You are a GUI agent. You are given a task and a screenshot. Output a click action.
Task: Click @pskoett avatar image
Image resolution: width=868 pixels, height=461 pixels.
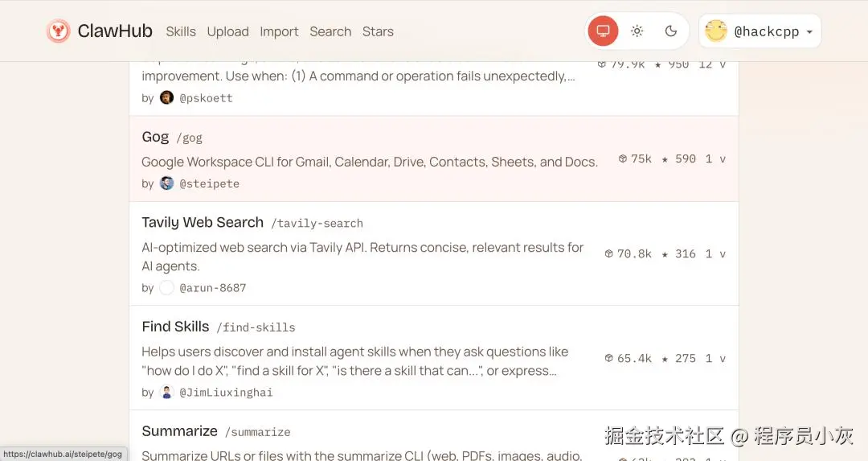click(166, 97)
